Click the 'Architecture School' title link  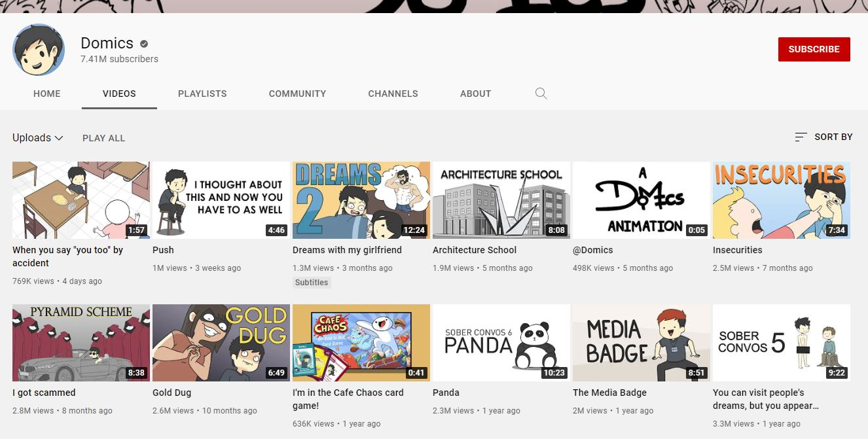point(475,250)
